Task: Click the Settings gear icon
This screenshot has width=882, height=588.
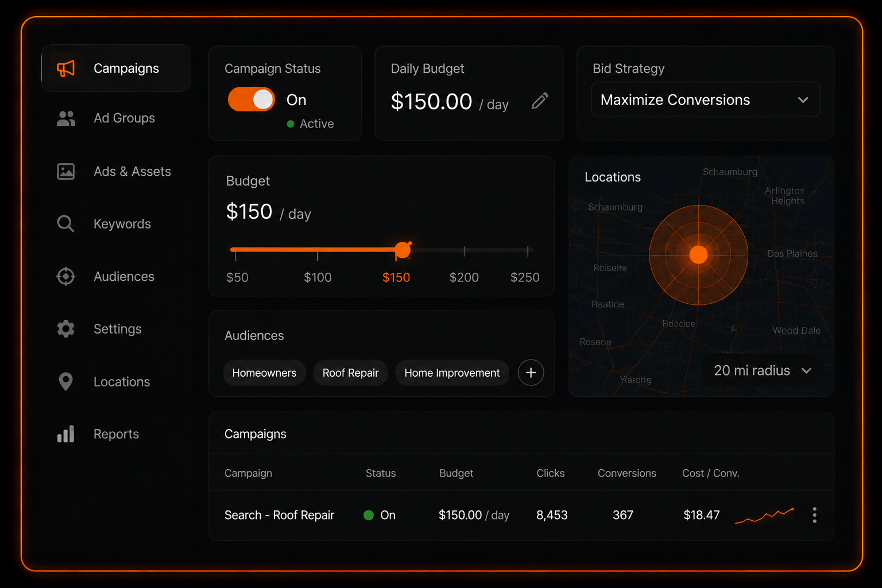Action: click(x=66, y=329)
